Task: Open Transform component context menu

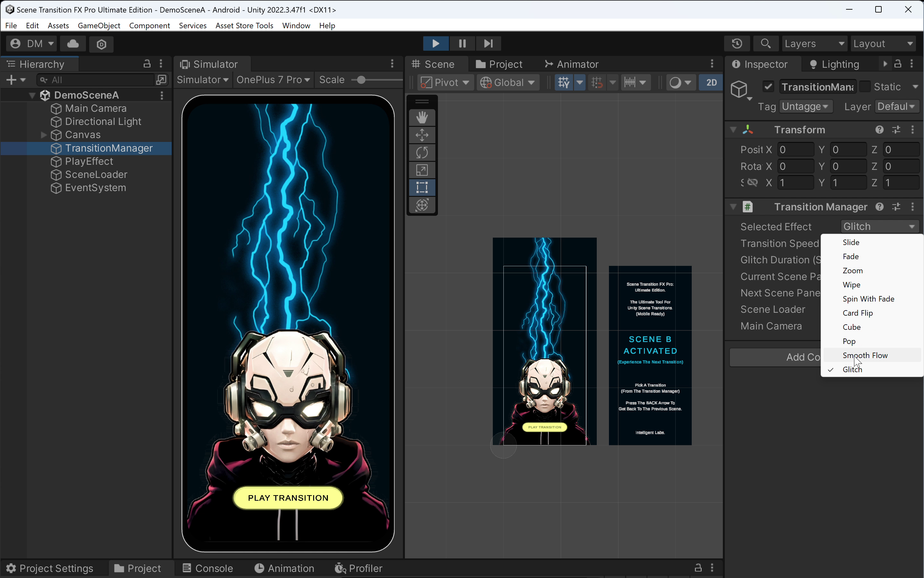Action: click(x=912, y=130)
